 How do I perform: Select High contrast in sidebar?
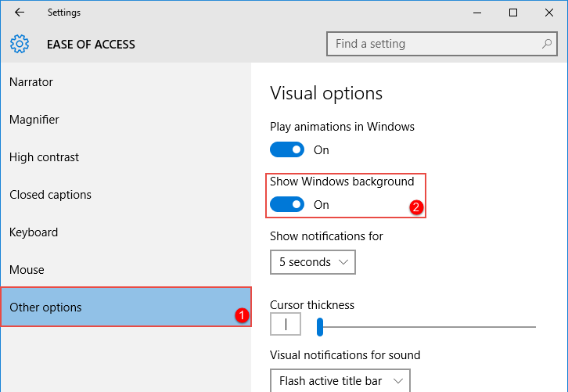coord(126,157)
